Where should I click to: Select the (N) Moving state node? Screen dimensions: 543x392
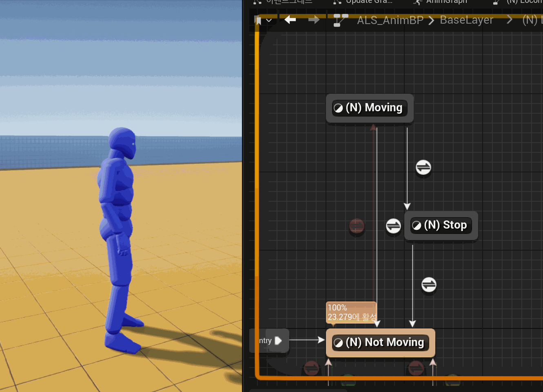(x=370, y=108)
